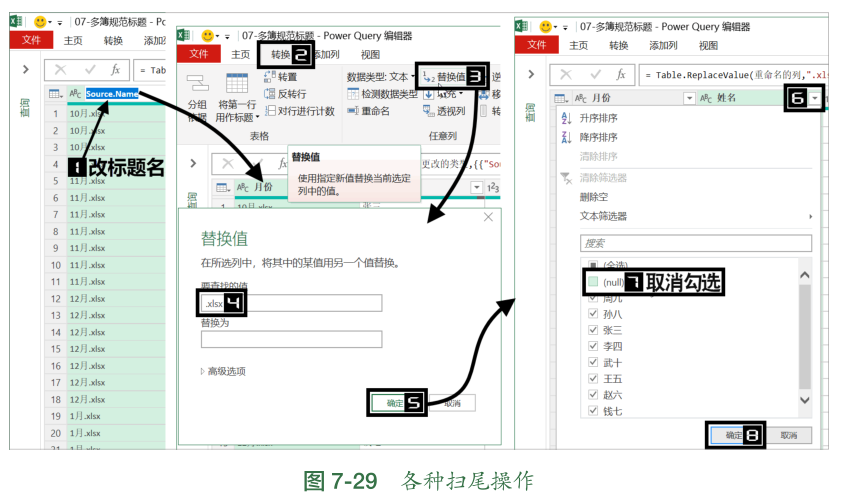This screenshot has height=494, width=843.
Task: Open the 数据类型: 文本 dropdown
Action: point(381,77)
